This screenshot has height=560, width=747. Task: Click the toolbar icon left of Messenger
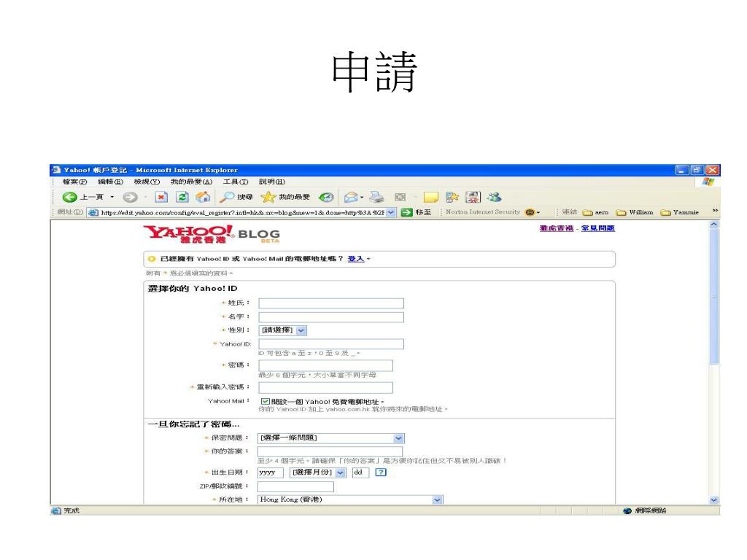pos(473,197)
